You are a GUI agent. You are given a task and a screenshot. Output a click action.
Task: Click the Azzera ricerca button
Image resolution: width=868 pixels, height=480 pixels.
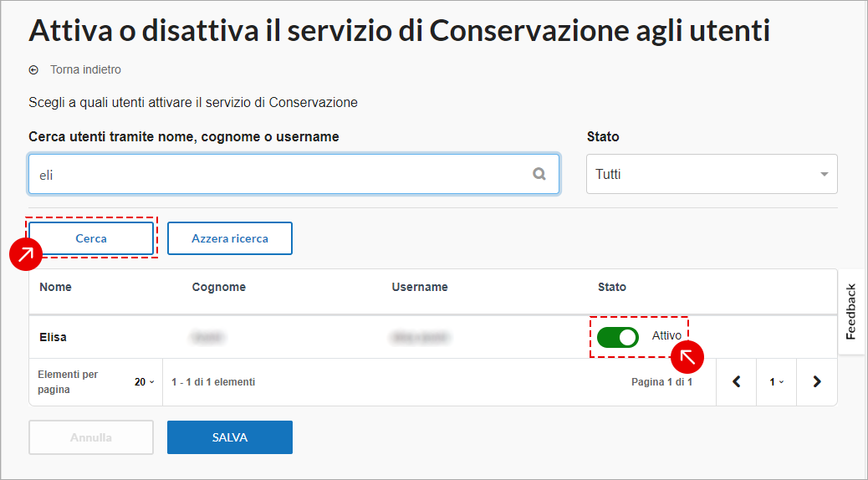click(230, 238)
